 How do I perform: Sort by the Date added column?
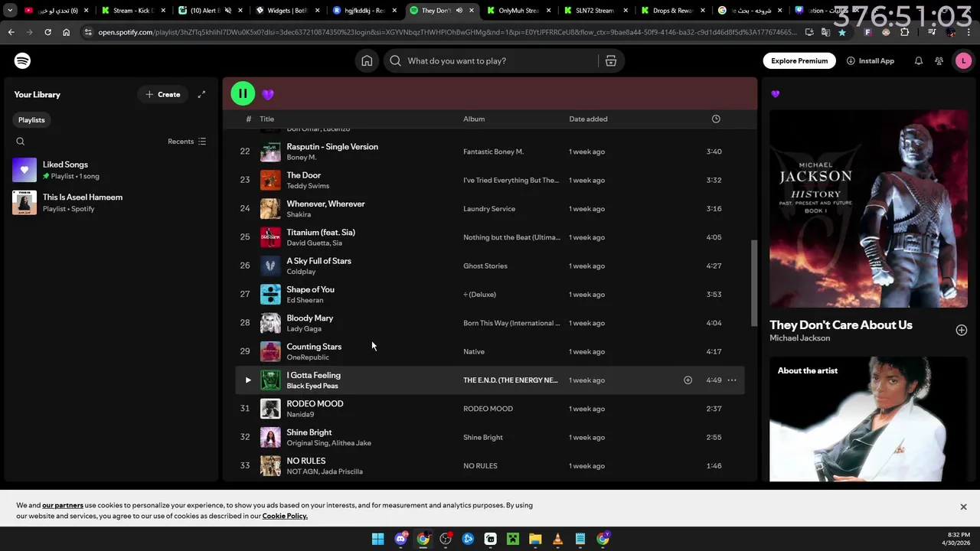588,119
